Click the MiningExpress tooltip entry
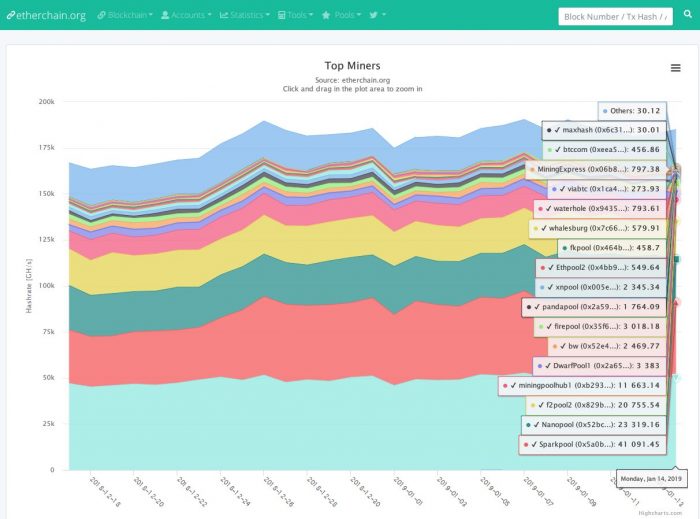700x519 pixels. click(x=596, y=170)
